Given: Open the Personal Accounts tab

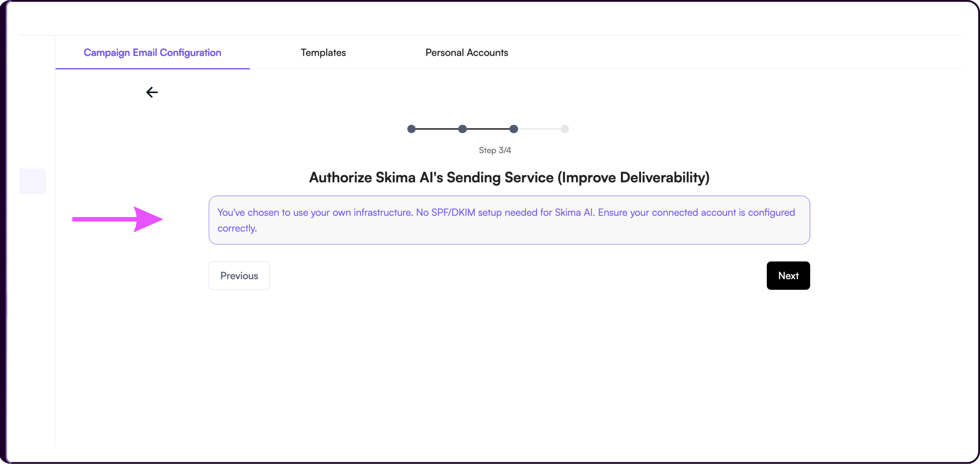Looking at the screenshot, I should (x=466, y=53).
